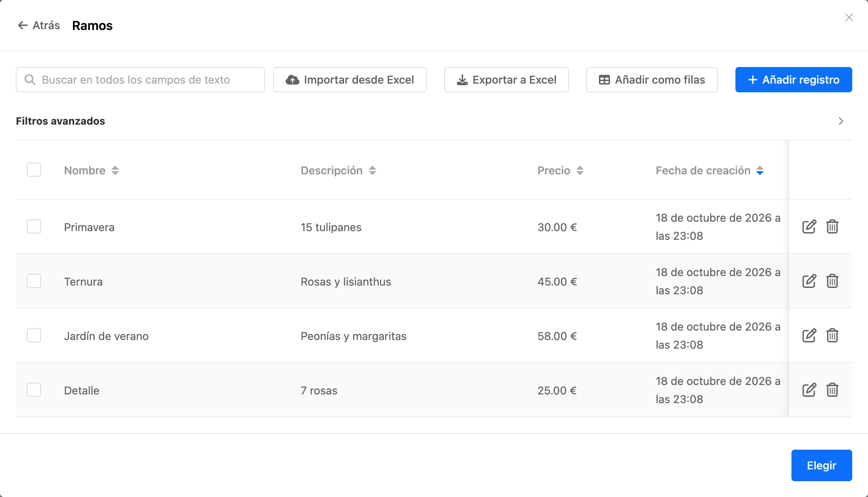
Task: Click the Primavera name cell
Action: click(x=89, y=227)
